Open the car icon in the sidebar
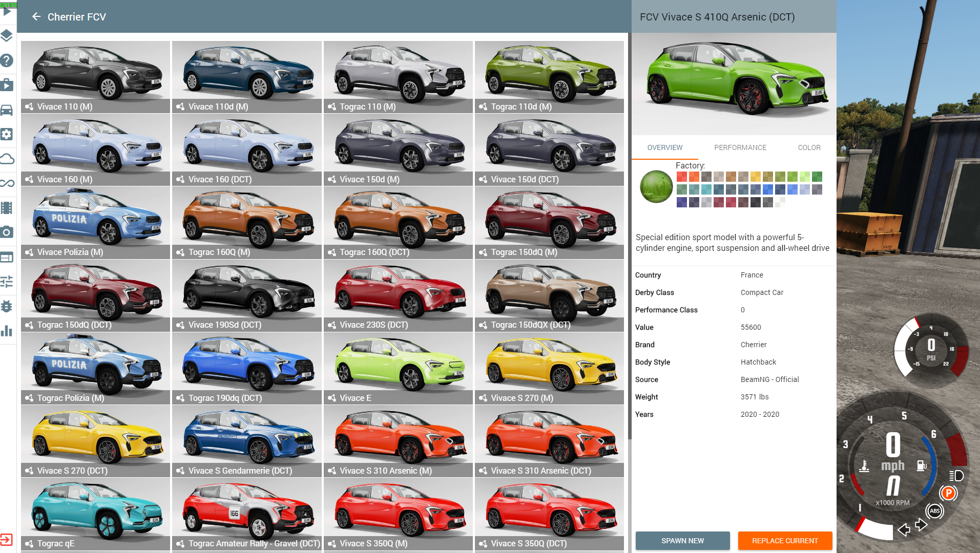Viewport: 980px width, 553px height. click(x=7, y=110)
